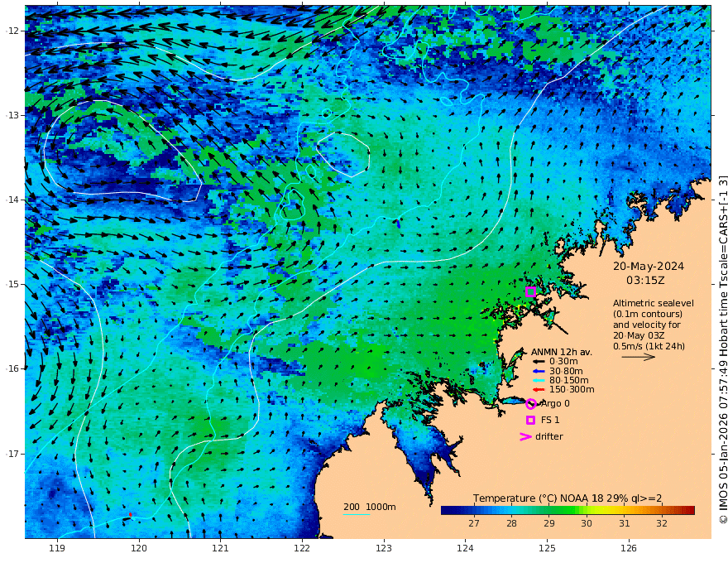
Task: Click the red mooring dot near longitude 120
Action: pyautogui.click(x=131, y=515)
